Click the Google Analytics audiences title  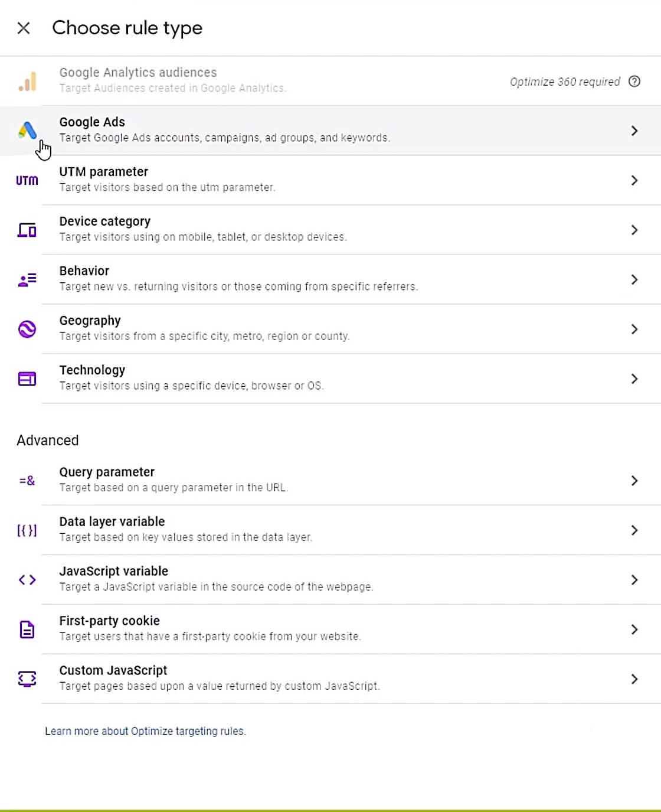[x=138, y=73]
